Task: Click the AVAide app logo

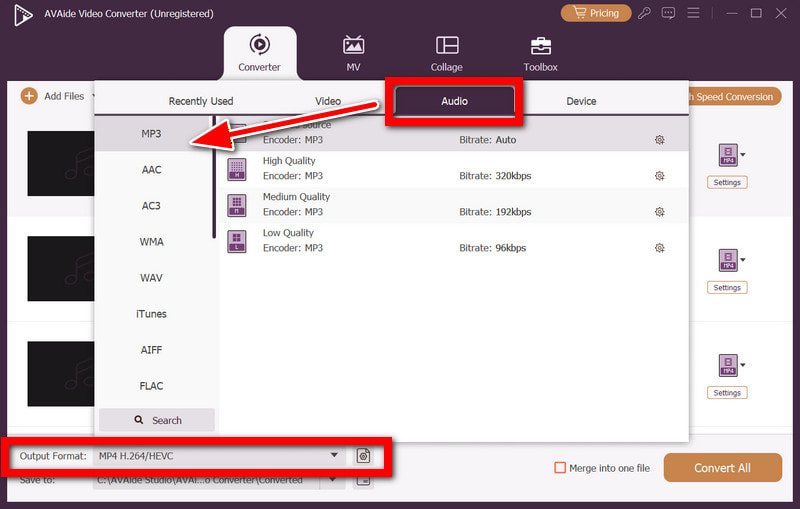Action: [23, 14]
